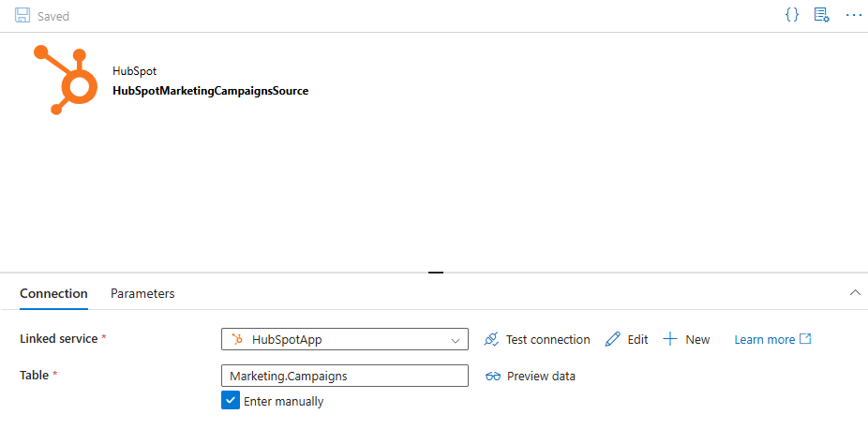This screenshot has width=868, height=429.
Task: Collapse the bottom configuration panel chevron
Action: click(855, 292)
